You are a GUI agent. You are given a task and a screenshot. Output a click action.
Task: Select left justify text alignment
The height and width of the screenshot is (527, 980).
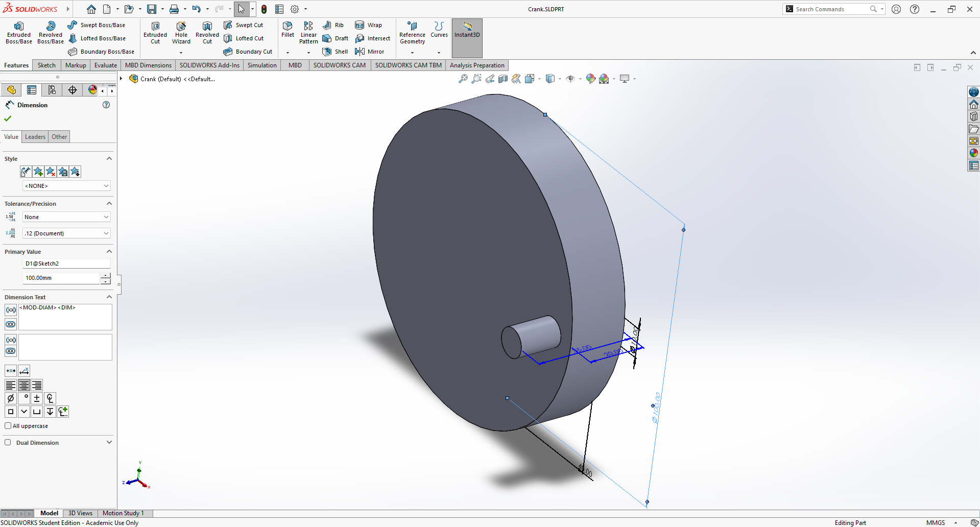click(x=11, y=385)
